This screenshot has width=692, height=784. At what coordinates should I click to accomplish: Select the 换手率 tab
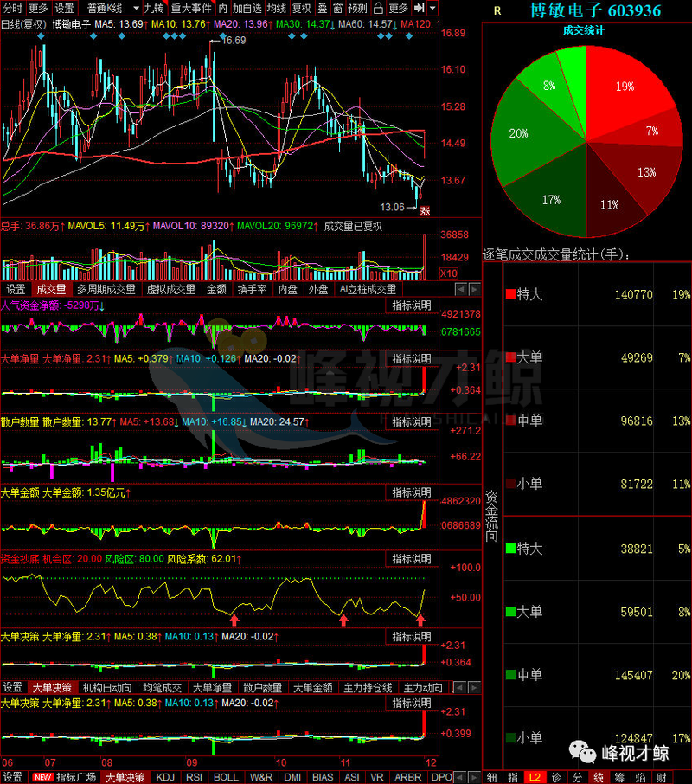[252, 289]
